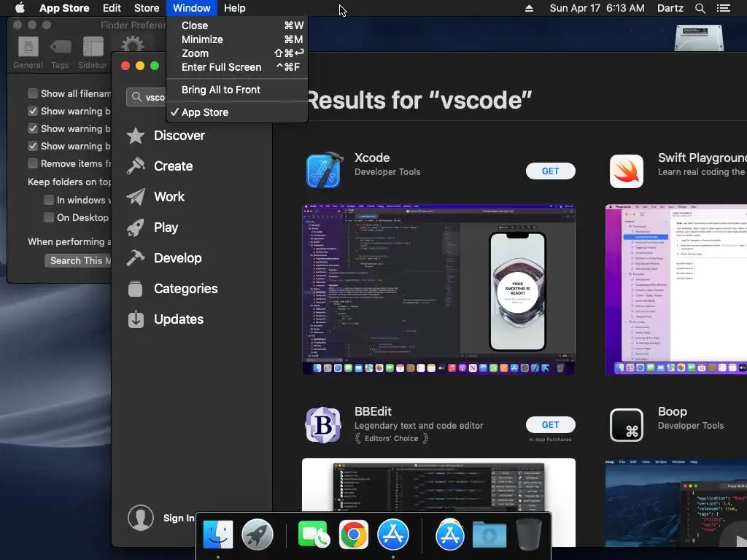Viewport: 747px width, 560px height.
Task: Select Advanced gear tab in Finder Preferences
Action: tap(132, 45)
